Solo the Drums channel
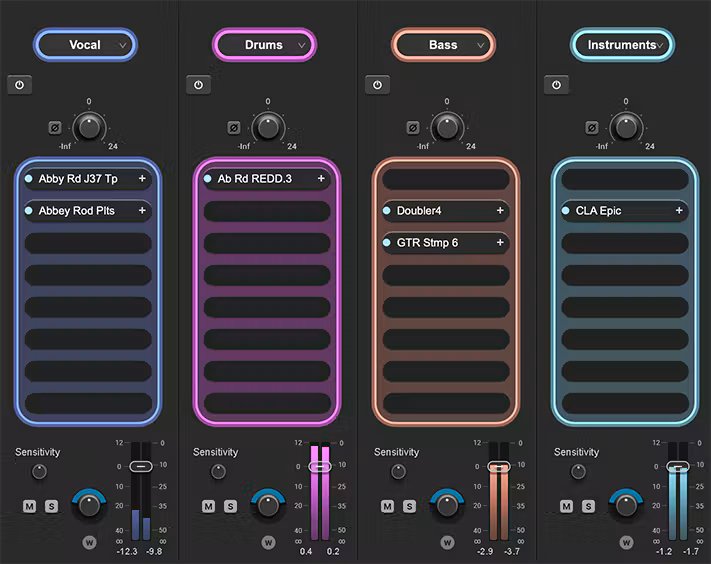Image resolution: width=711 pixels, height=564 pixels. pos(230,506)
